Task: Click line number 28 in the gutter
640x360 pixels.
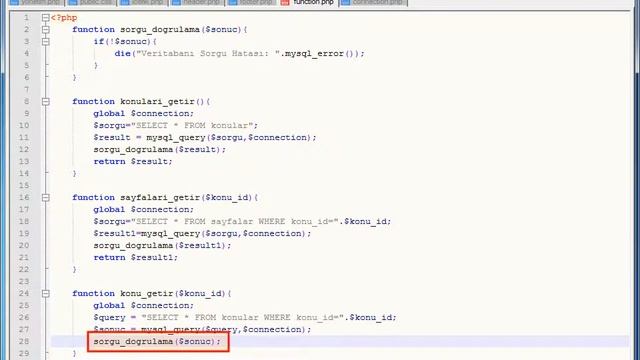Action: (24, 341)
